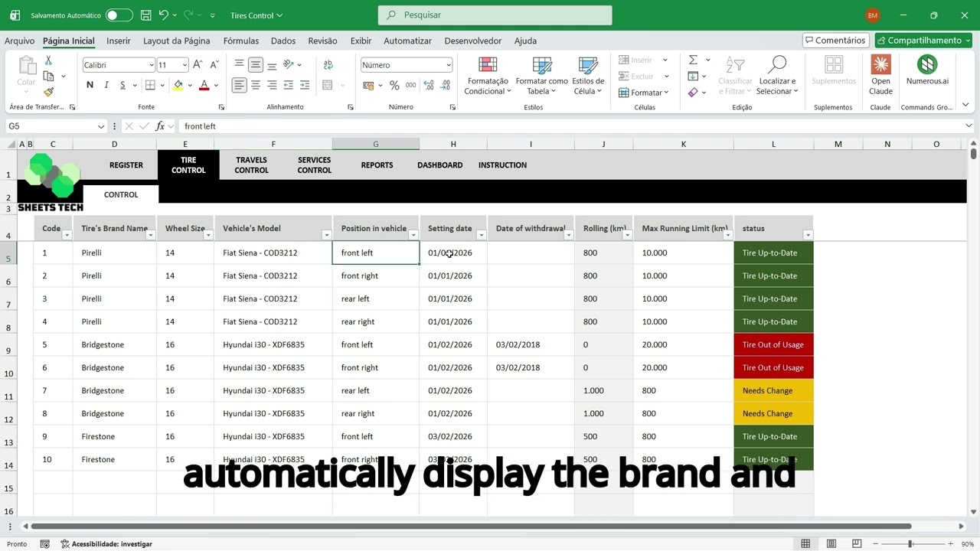This screenshot has height=551, width=980.
Task: Toggle italic formatting in Fonte group
Action: [x=106, y=85]
